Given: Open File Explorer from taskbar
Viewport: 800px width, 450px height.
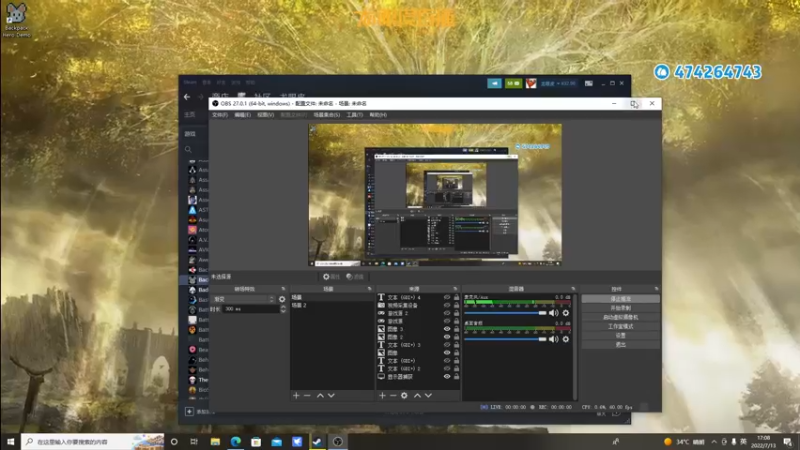Looking at the screenshot, I should (x=215, y=442).
